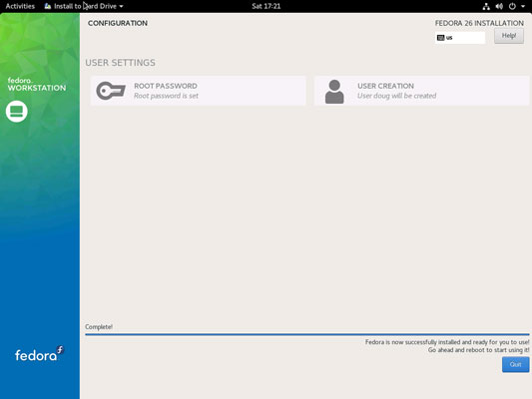This screenshot has height=399, width=532.
Task: Open the Activities overview
Action: (x=20, y=6)
